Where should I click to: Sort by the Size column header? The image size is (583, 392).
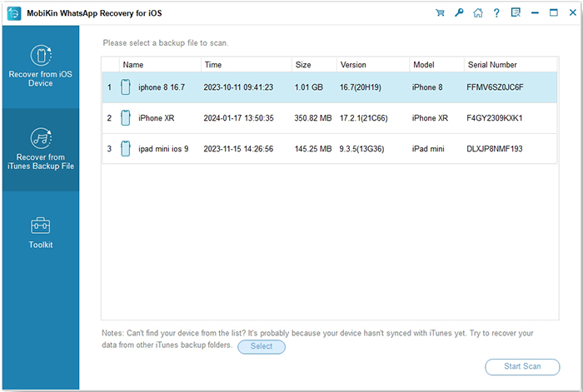(314, 65)
